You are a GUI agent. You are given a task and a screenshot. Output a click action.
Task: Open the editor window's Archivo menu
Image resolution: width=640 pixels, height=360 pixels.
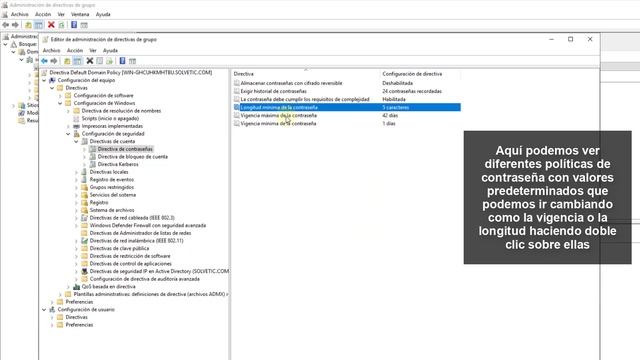point(51,50)
